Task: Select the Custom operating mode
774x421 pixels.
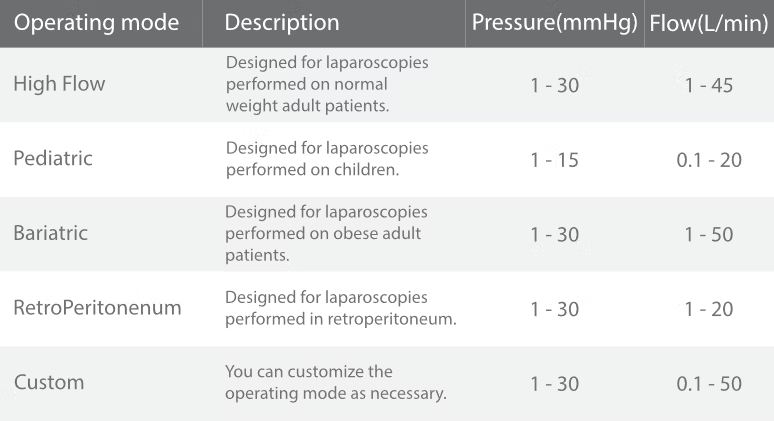Action: tap(49, 382)
